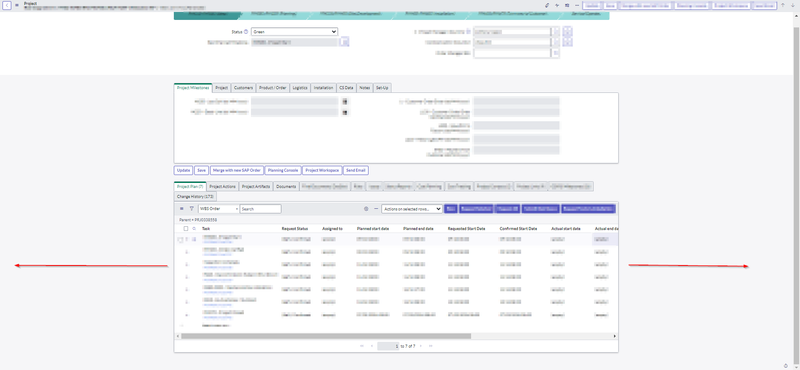This screenshot has width=800, height=370.
Task: Jump to last page of the task list
Action: pyautogui.click(x=431, y=346)
